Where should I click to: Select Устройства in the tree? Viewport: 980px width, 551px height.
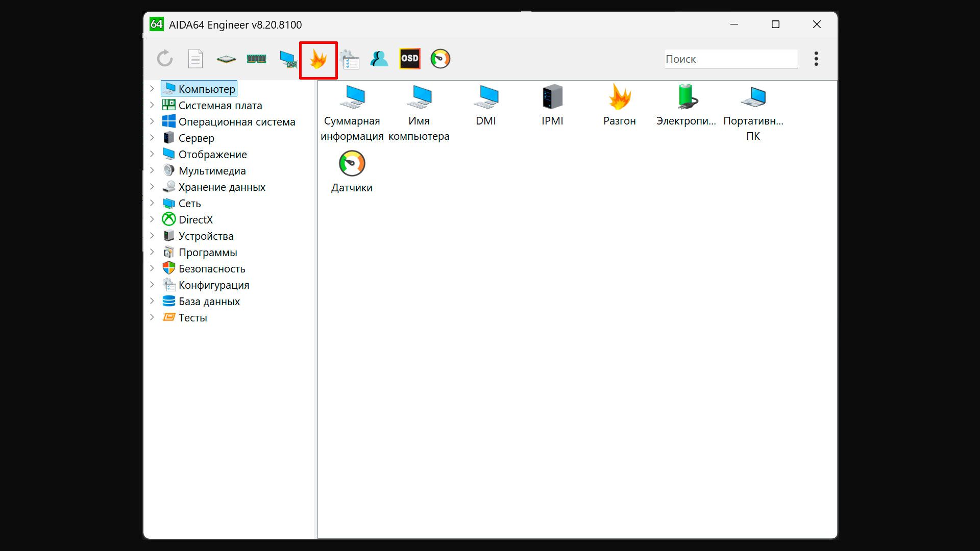[x=198, y=236]
